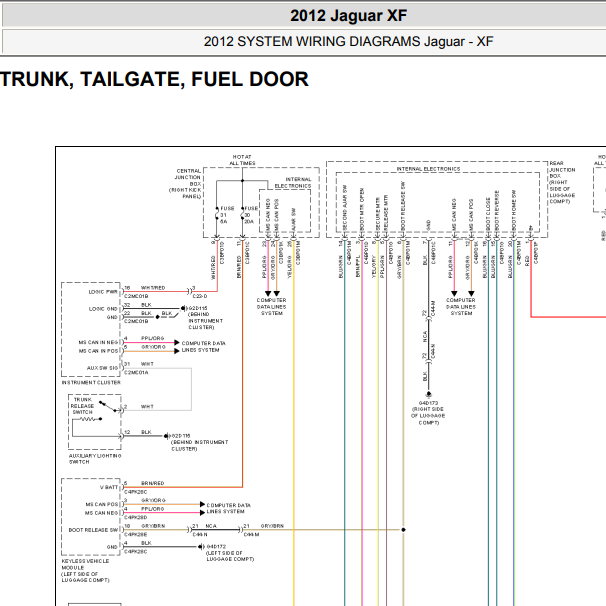Screen dimensions: 606x606
Task: Click the GRY/BRN splice junction dot
Action: pyautogui.click(x=403, y=530)
